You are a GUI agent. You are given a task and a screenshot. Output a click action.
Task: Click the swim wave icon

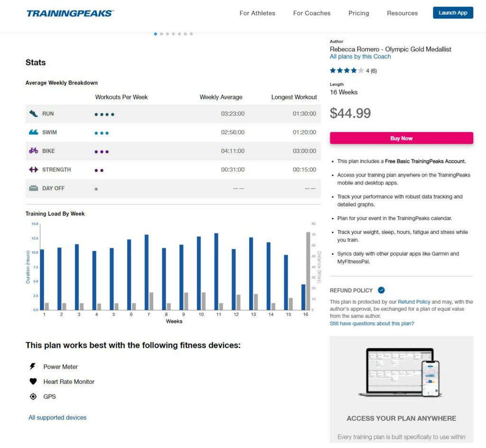coord(34,132)
